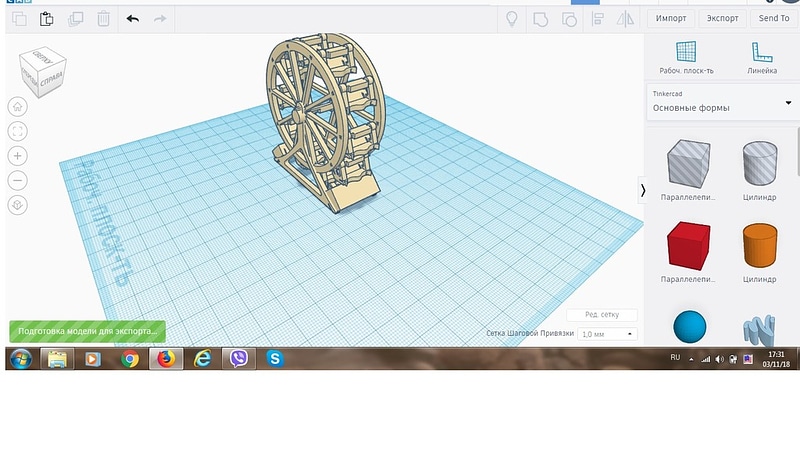This screenshot has height=450, width=800.
Task: Select the Ferris wheel model
Action: (x=326, y=122)
